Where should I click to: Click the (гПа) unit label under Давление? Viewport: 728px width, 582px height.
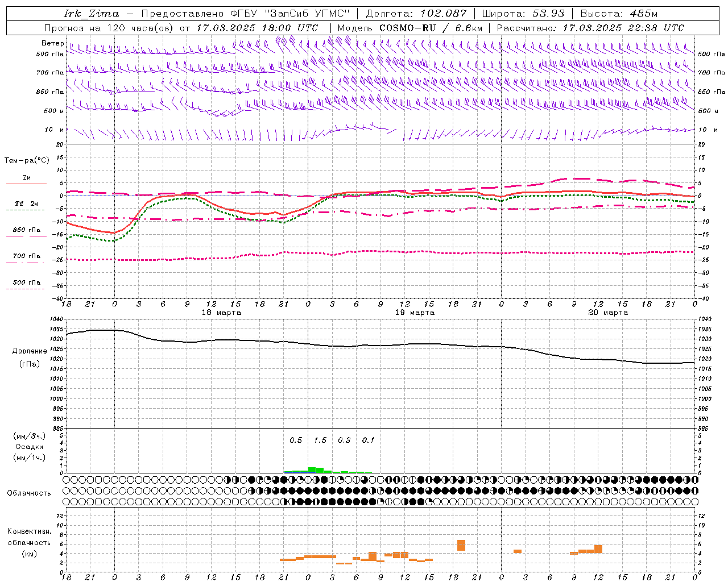[x=30, y=364]
